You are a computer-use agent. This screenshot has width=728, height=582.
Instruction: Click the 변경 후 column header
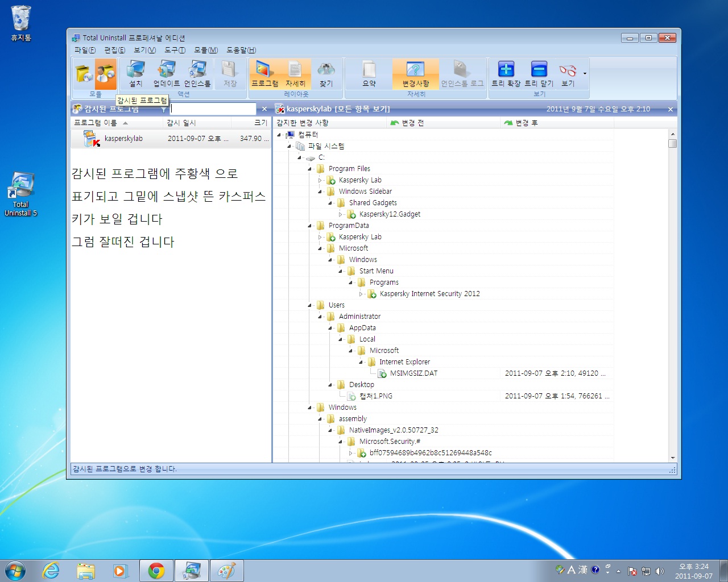(557, 123)
